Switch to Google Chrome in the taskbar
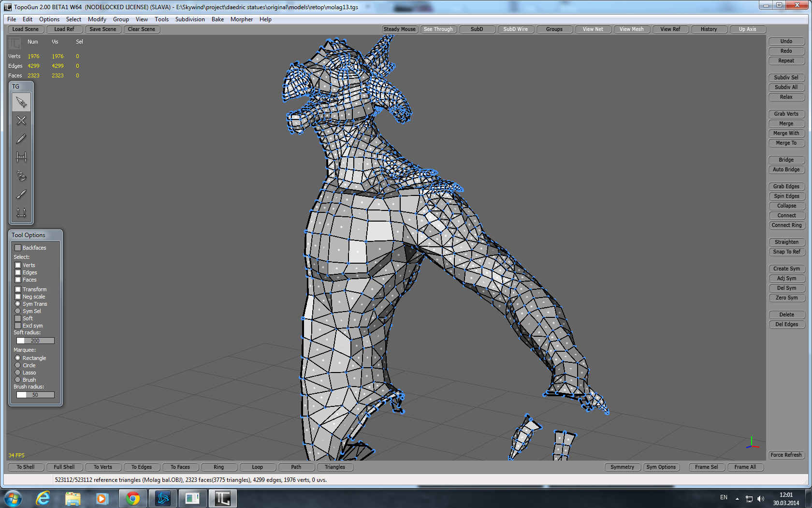The image size is (812, 508). (133, 498)
